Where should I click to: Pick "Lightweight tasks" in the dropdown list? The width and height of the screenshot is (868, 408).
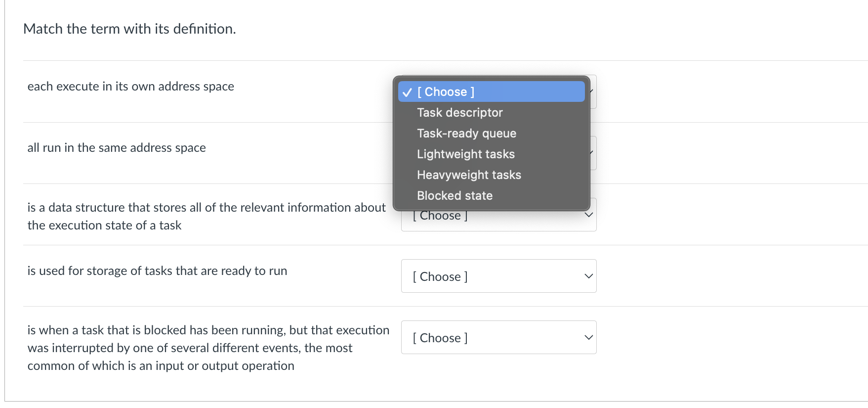465,154
